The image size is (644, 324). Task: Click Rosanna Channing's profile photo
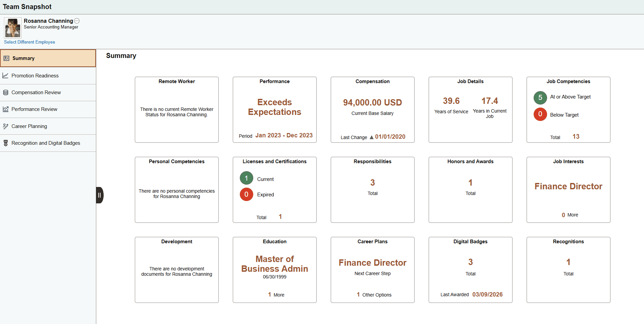(x=13, y=28)
